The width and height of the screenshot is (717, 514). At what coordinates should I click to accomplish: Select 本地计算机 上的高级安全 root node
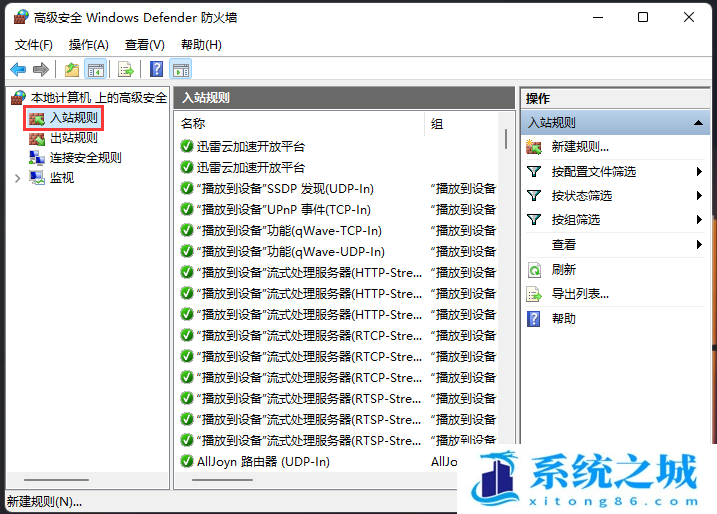[x=98, y=97]
